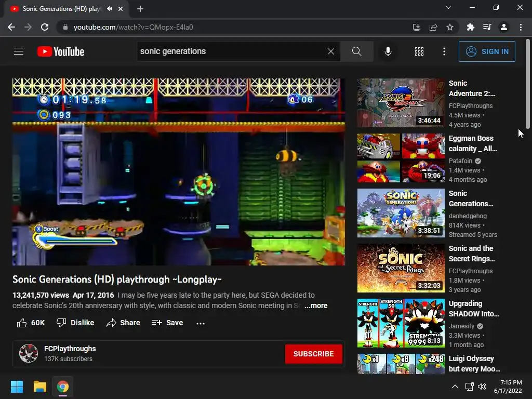Open the tab search dropdown arrow
This screenshot has width=532, height=399.
tap(448, 7)
